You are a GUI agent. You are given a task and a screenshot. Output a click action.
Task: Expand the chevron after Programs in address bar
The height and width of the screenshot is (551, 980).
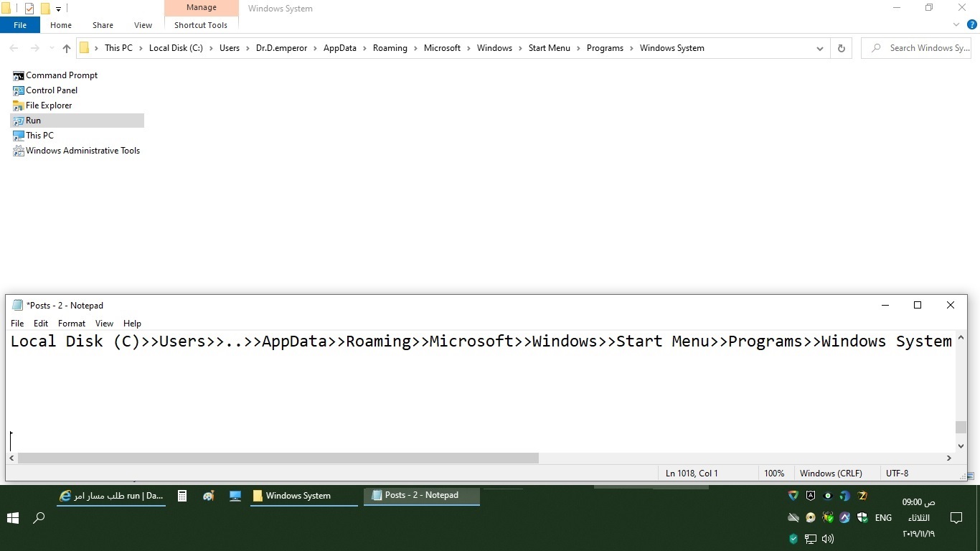(631, 48)
